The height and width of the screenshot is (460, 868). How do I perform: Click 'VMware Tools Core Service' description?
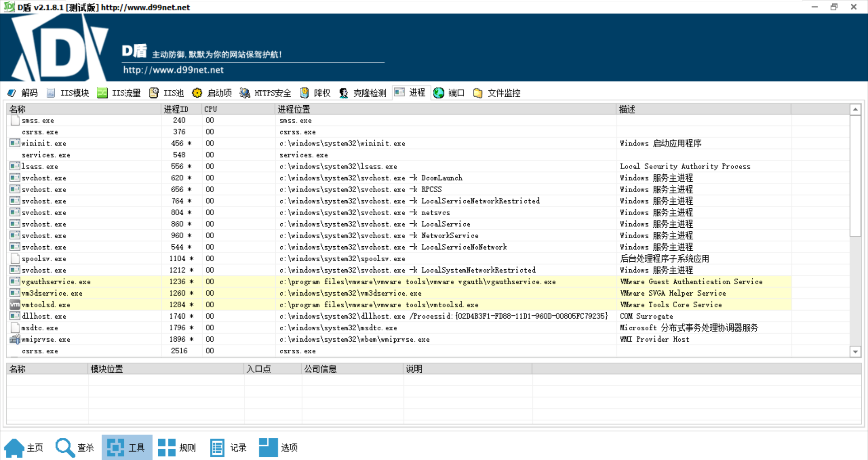tap(671, 305)
